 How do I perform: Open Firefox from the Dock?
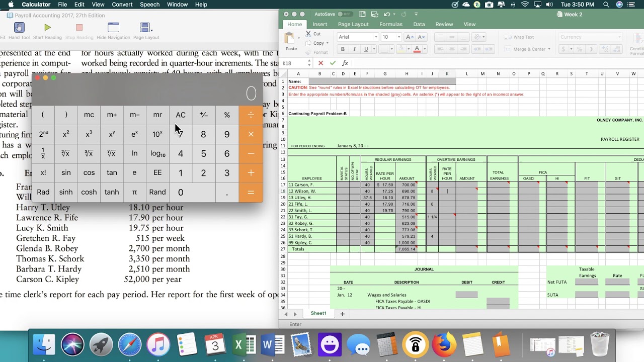pyautogui.click(x=444, y=345)
